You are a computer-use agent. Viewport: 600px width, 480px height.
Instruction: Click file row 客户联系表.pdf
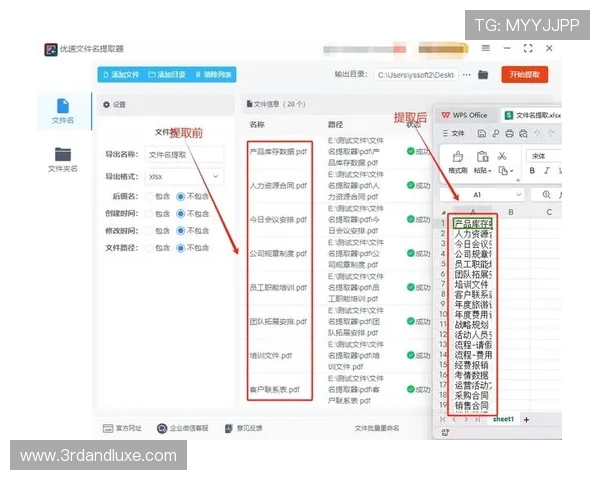point(275,390)
